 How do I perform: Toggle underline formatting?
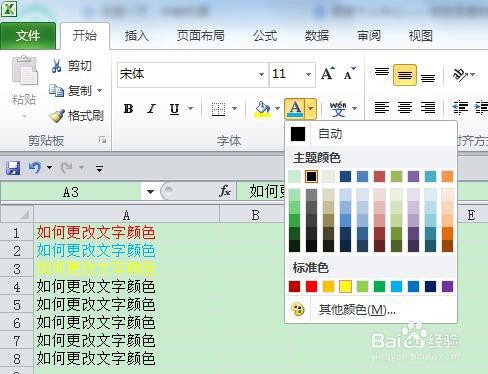174,109
